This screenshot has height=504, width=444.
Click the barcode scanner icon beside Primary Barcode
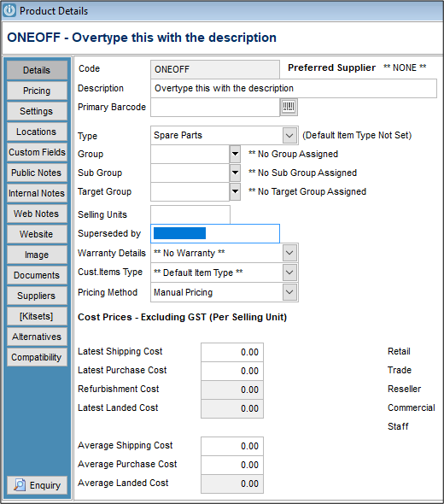coord(289,107)
